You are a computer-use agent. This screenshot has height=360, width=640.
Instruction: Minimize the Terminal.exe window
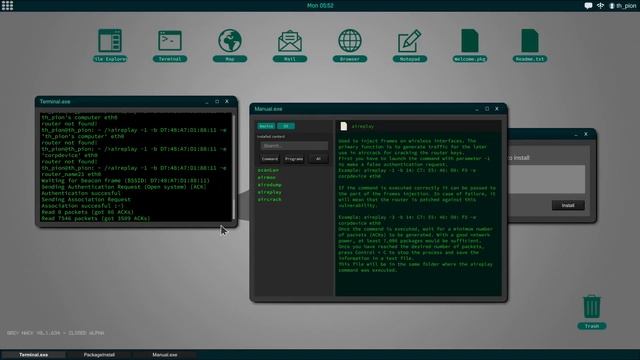coord(207,102)
